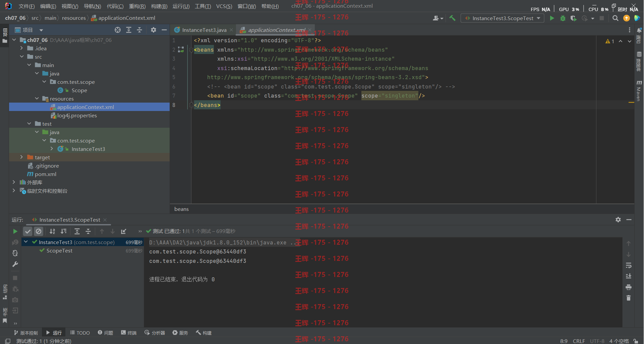644x344 pixels.
Task: Toggle soft-wrap in console output
Action: 629,265
